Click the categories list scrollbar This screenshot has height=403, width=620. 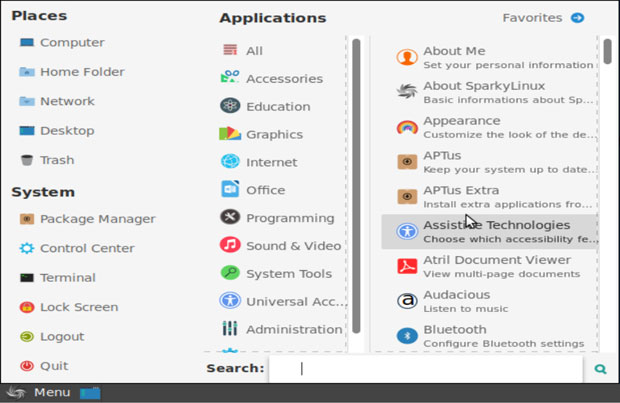(x=356, y=186)
